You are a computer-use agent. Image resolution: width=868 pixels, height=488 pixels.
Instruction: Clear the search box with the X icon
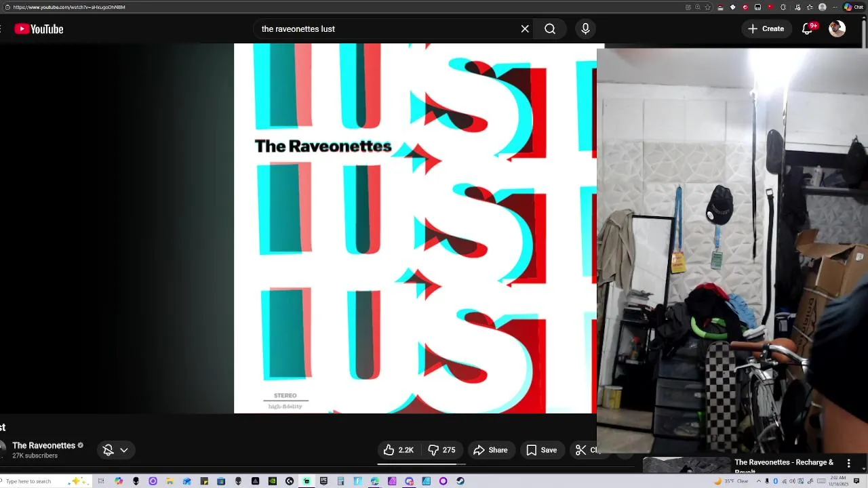[525, 29]
